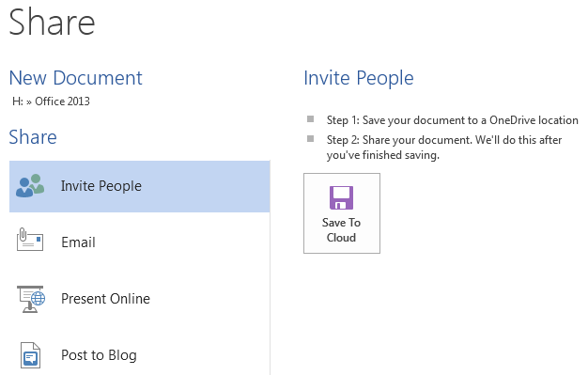Click the Share page title heading
The width and height of the screenshot is (588, 375).
click(52, 23)
